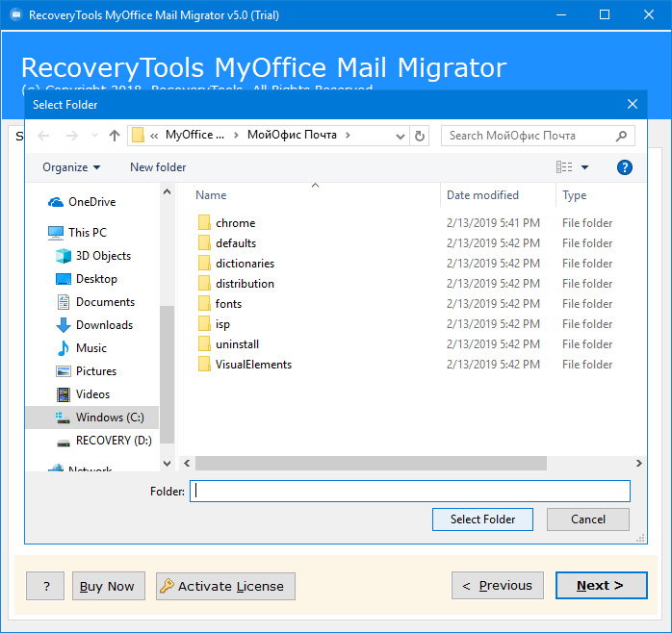Select the dictionaries folder icon
Screen dimensions: 672x633
pos(204,263)
